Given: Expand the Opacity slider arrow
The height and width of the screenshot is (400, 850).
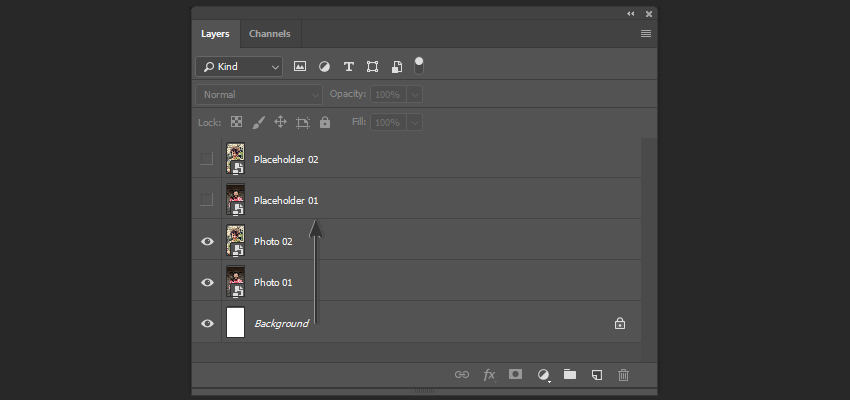Looking at the screenshot, I should point(415,94).
